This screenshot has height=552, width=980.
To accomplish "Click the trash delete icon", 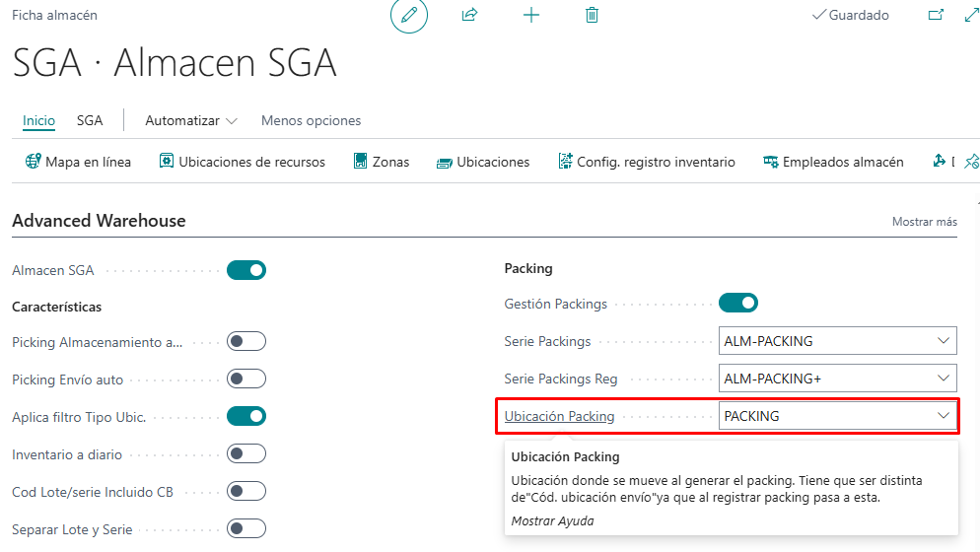I will pyautogui.click(x=592, y=16).
